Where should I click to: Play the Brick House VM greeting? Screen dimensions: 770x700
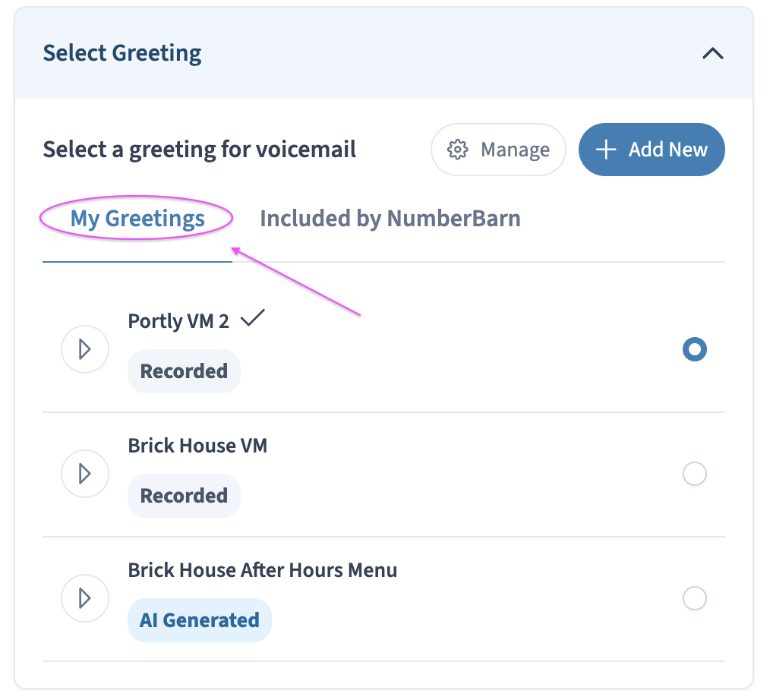85,474
